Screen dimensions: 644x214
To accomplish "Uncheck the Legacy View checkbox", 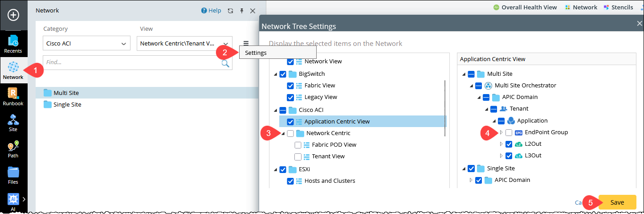I will pyautogui.click(x=290, y=97).
